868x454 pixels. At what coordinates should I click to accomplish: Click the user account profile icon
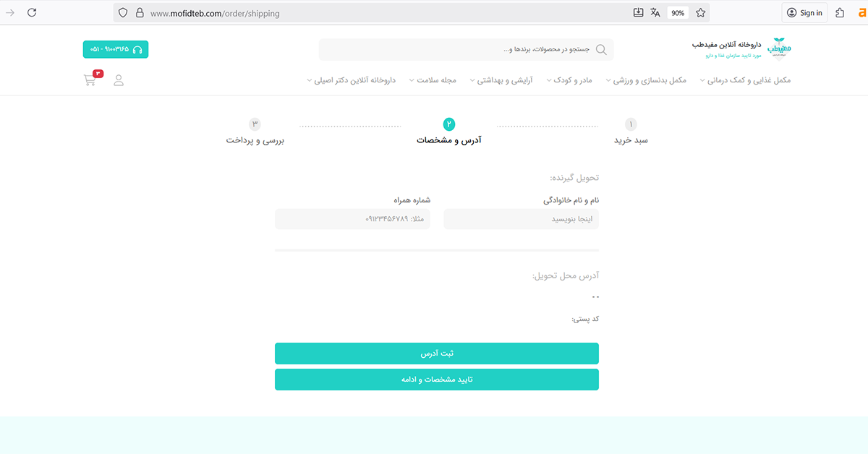tap(119, 80)
